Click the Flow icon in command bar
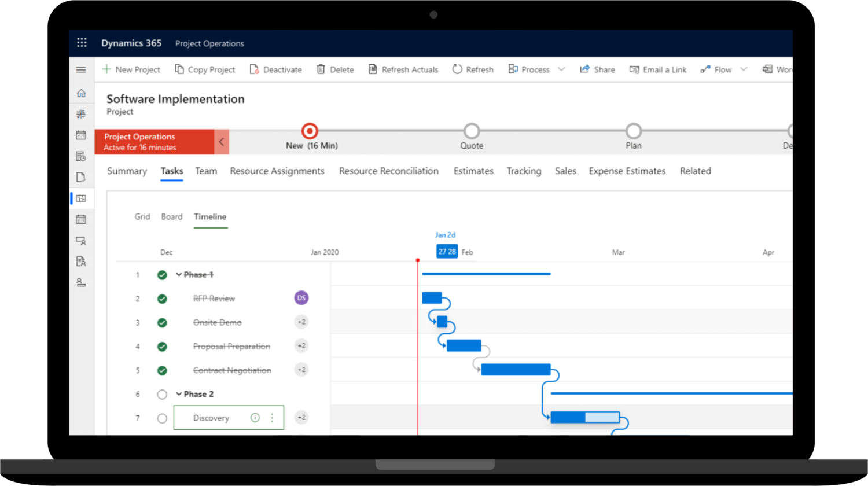The width and height of the screenshot is (868, 486). 705,69
